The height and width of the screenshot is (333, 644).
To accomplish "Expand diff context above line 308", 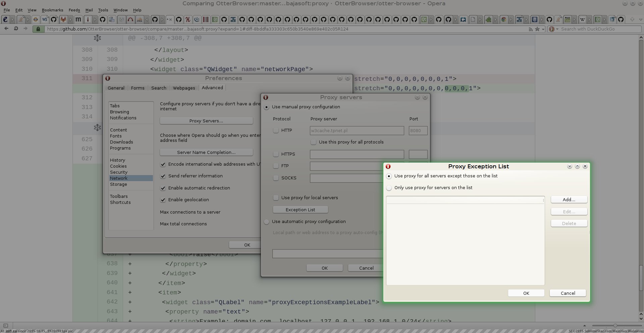I will (x=97, y=38).
